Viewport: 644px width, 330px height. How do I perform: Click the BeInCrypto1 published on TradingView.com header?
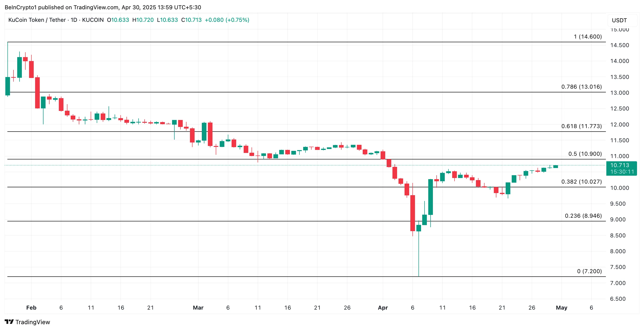pos(103,7)
